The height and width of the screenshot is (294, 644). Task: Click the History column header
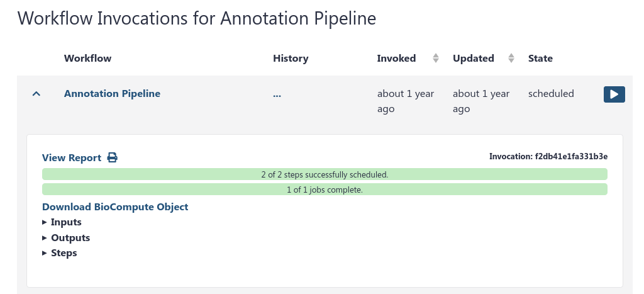coord(291,59)
